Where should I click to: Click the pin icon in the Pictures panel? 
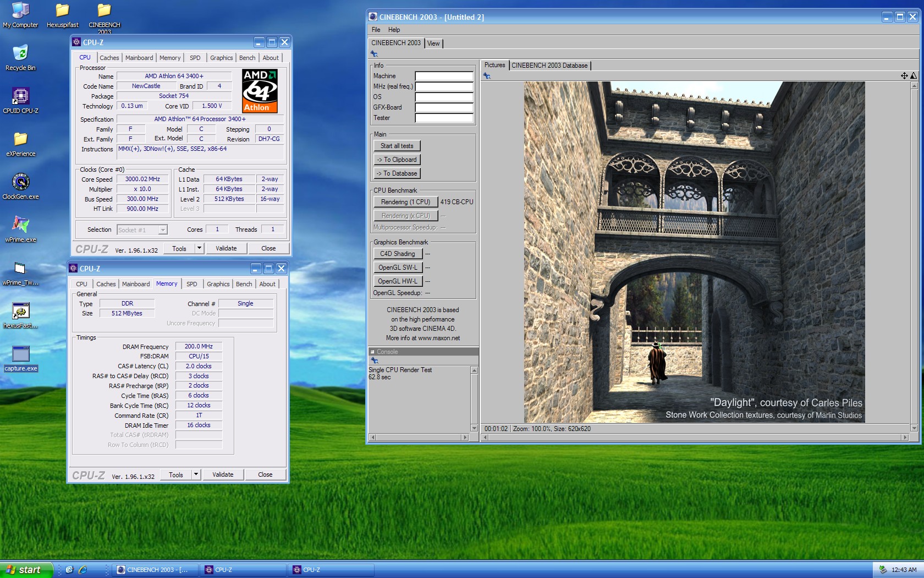click(487, 76)
